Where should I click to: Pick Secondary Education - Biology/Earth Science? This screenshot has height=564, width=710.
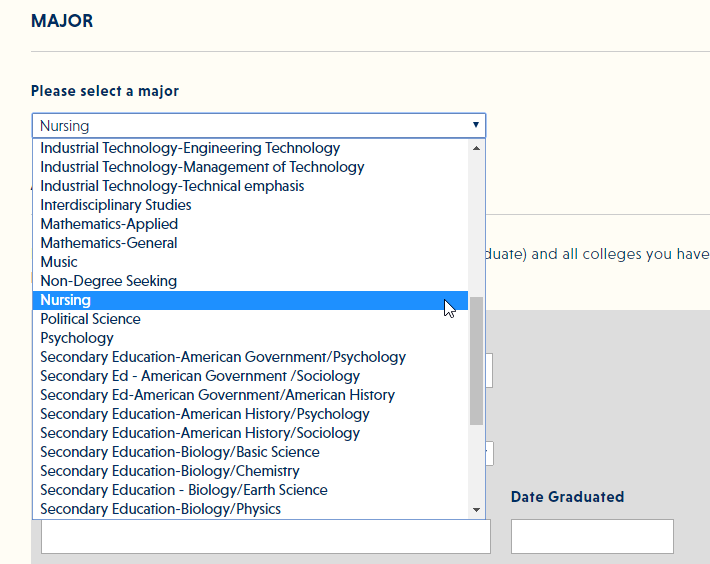pos(184,490)
